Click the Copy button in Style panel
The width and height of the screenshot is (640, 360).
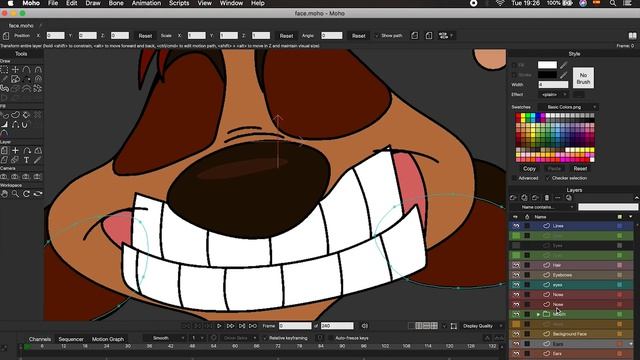(529, 169)
